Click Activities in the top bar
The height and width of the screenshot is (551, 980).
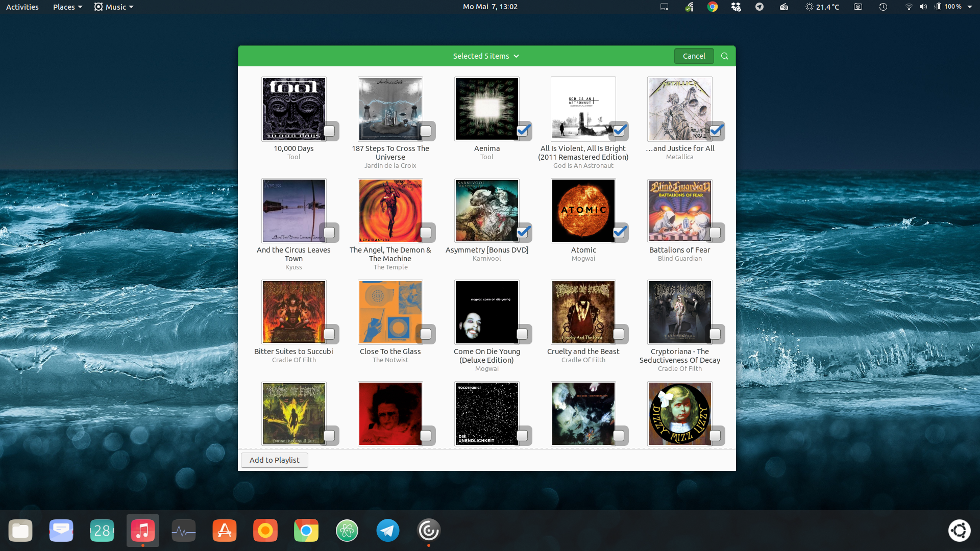click(x=22, y=7)
